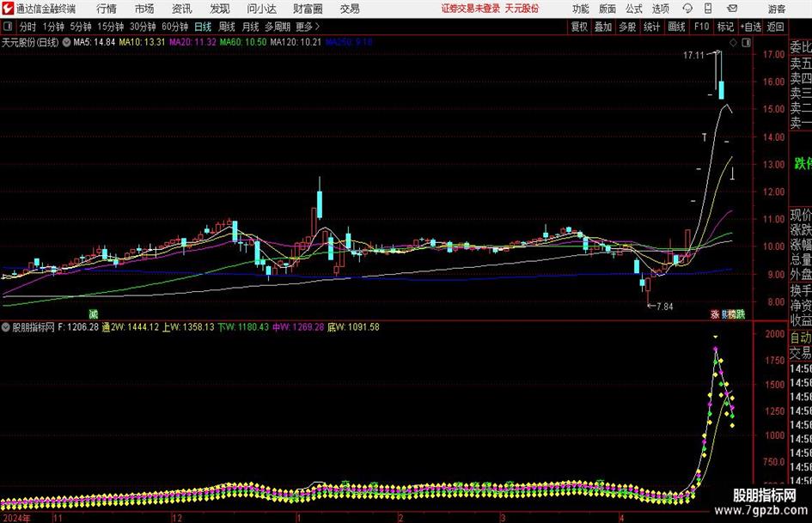Click the MA10: 13.31 label
Screen dimensions: 812x523
pos(142,42)
